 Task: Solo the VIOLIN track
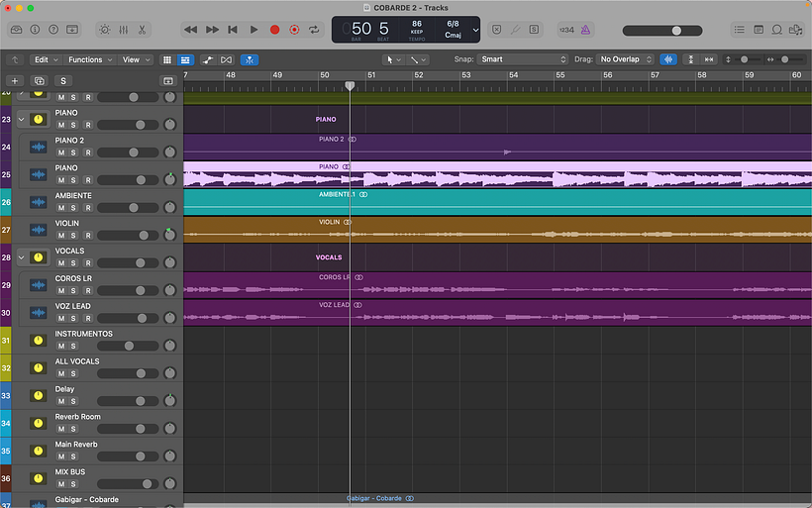tap(73, 236)
